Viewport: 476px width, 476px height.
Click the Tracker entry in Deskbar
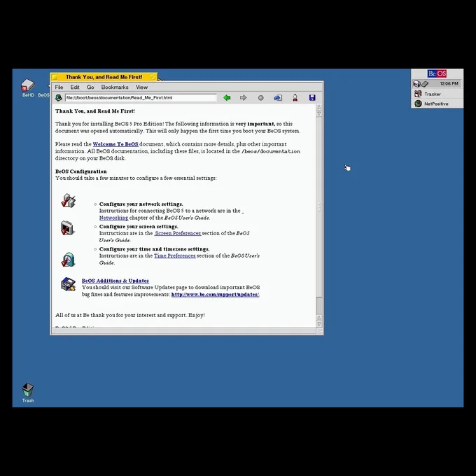[x=437, y=94]
